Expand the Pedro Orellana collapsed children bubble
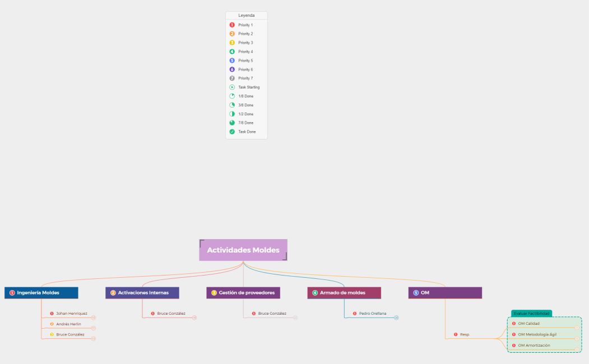 [x=396, y=318]
